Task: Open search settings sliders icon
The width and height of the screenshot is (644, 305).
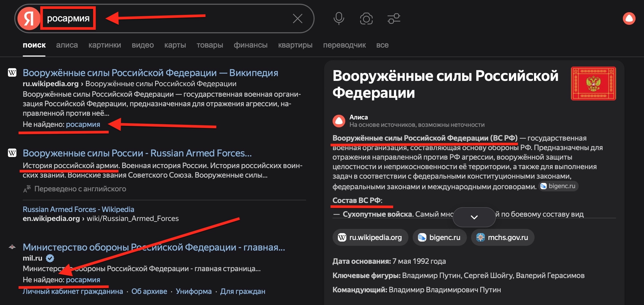Action: 394,19
